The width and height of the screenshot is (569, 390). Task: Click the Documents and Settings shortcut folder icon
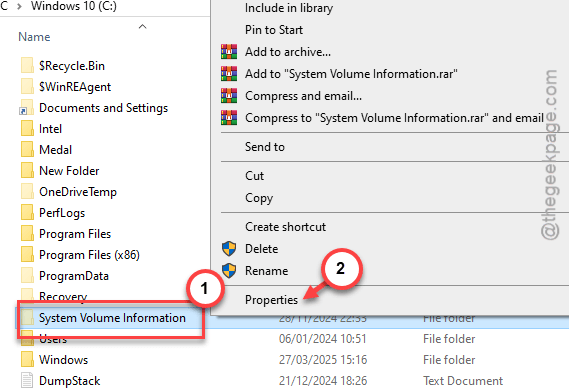coord(26,108)
